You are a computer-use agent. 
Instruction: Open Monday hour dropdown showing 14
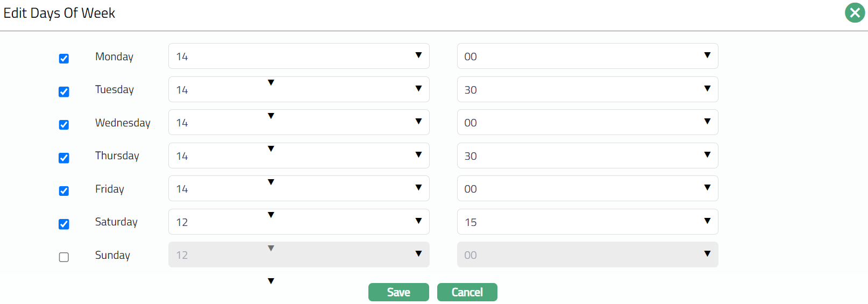[298, 56]
